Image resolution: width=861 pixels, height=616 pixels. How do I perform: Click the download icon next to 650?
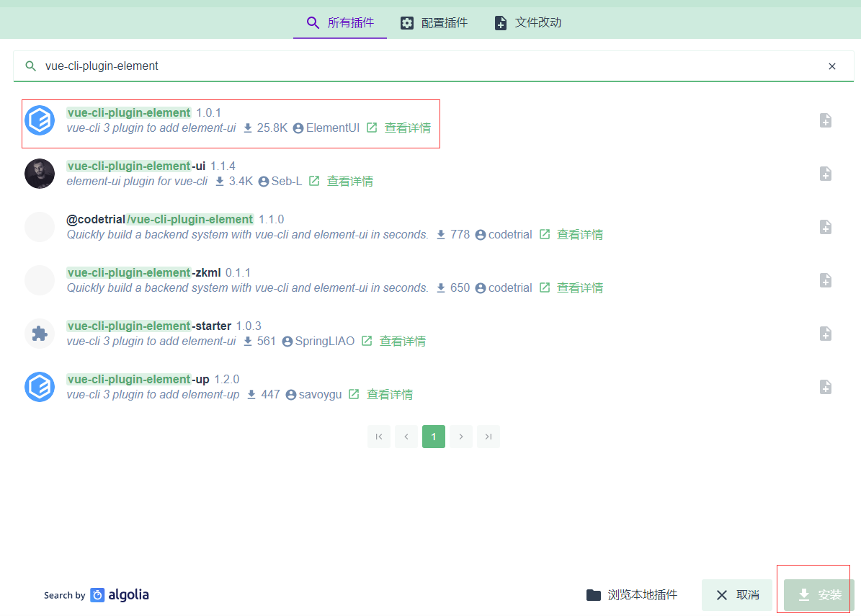click(441, 287)
